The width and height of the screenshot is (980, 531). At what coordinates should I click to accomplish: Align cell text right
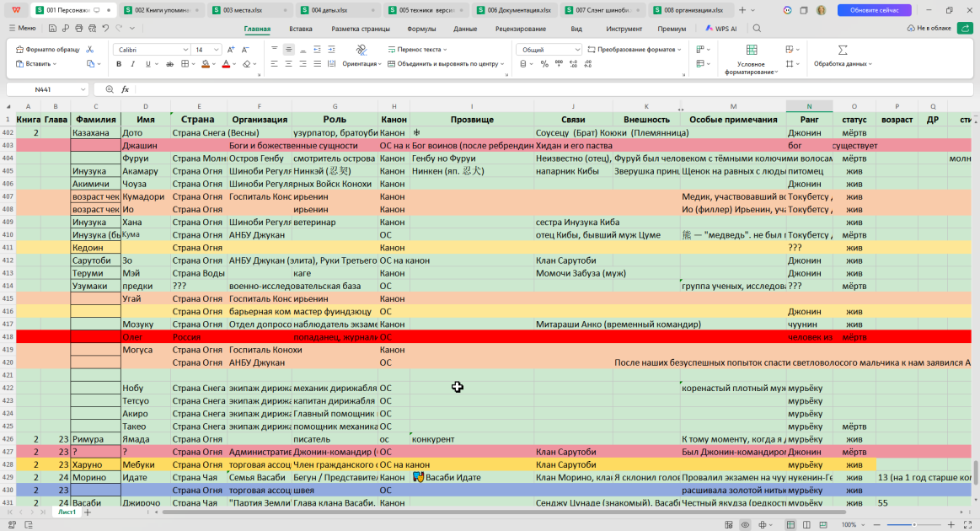(x=303, y=64)
